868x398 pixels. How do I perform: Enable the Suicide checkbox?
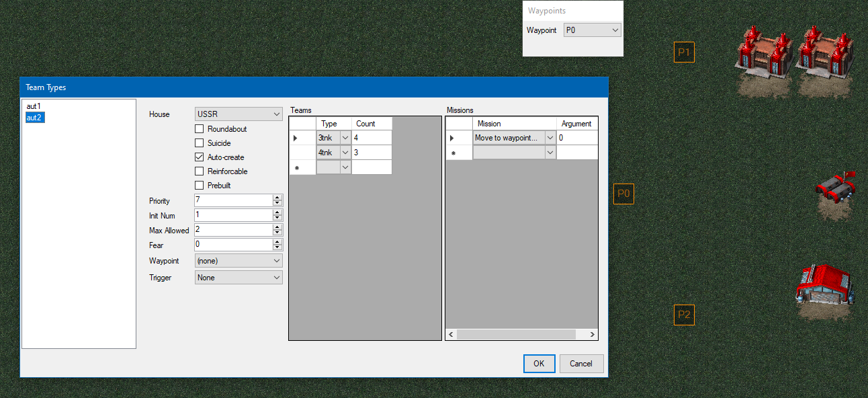[x=199, y=143]
